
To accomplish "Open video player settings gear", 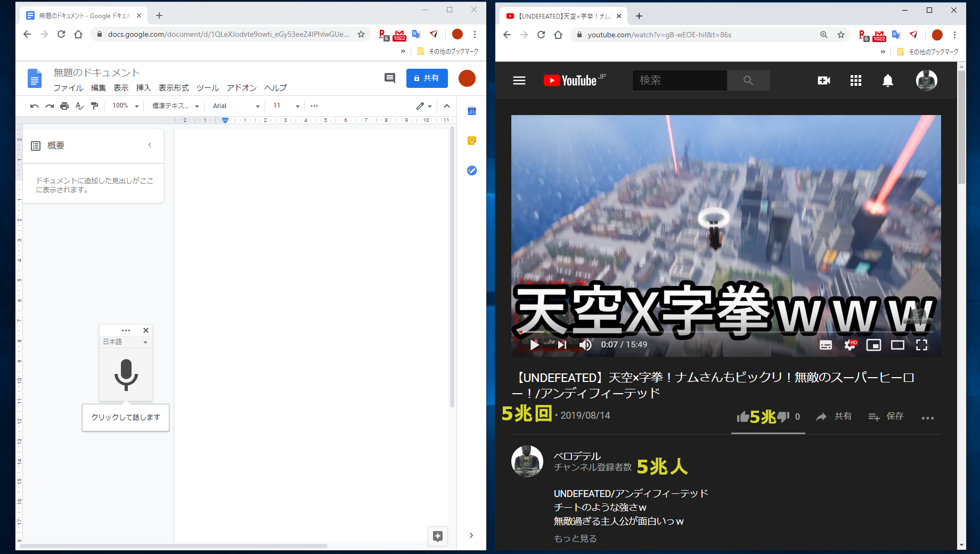I will 851,345.
